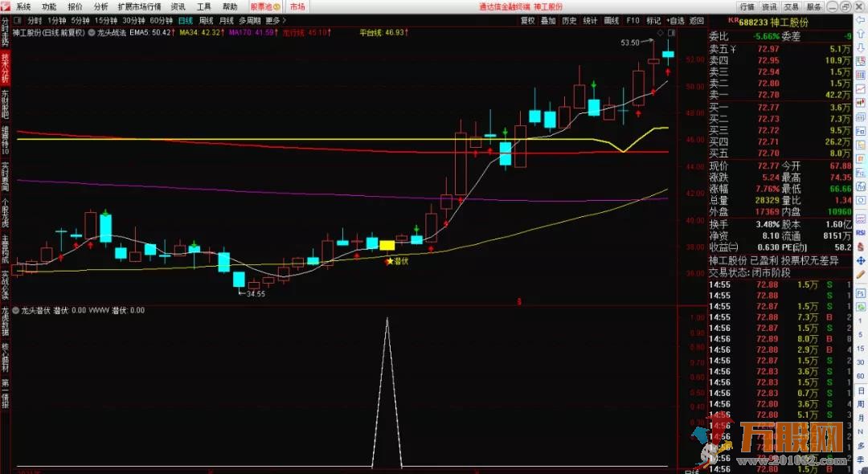Select the 技术分析 tab in left sidebar

[5, 67]
